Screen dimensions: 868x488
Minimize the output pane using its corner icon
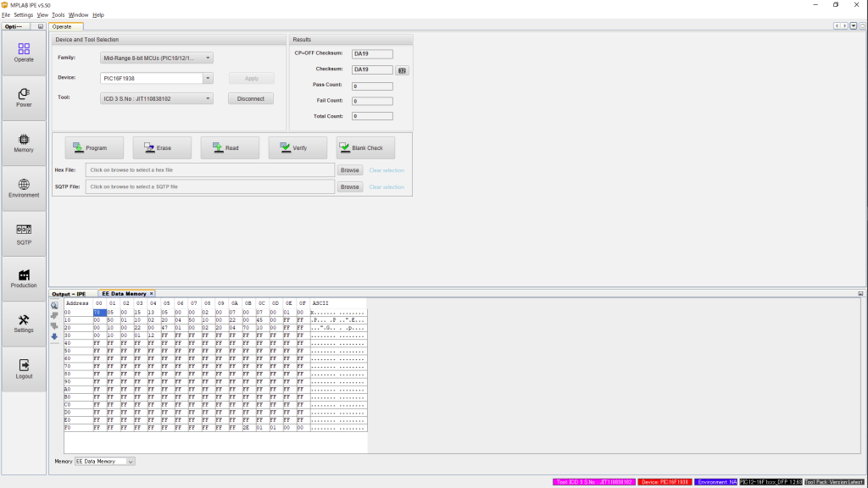861,294
